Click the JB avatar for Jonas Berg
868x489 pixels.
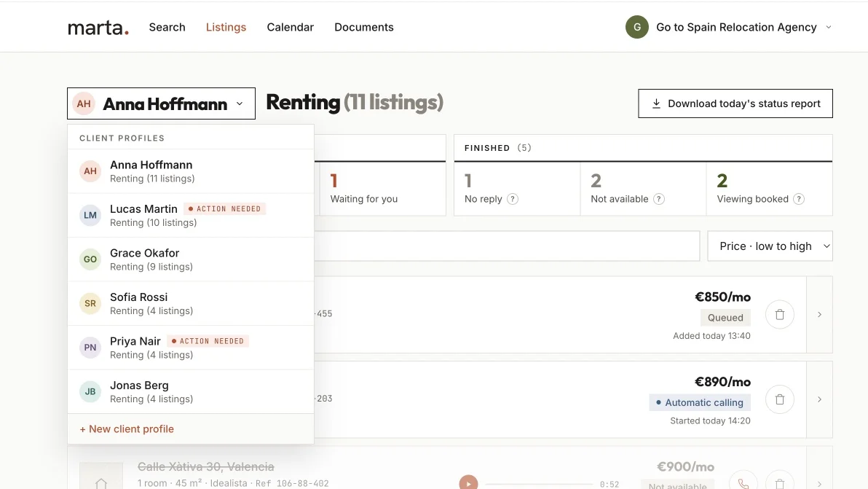click(x=90, y=391)
